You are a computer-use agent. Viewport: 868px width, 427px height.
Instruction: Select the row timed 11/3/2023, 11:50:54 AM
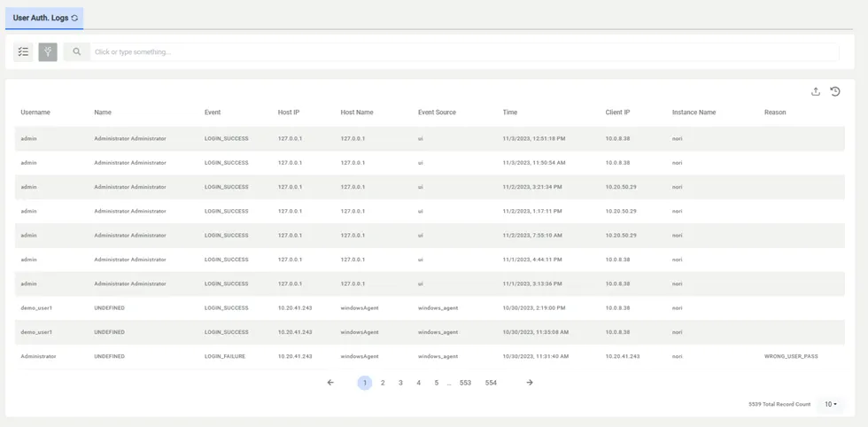click(x=430, y=163)
